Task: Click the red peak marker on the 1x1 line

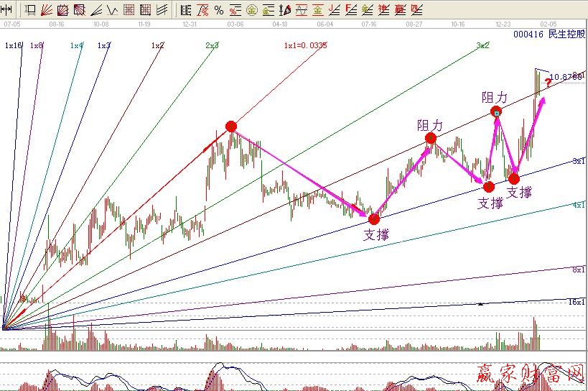Action: 230,126
